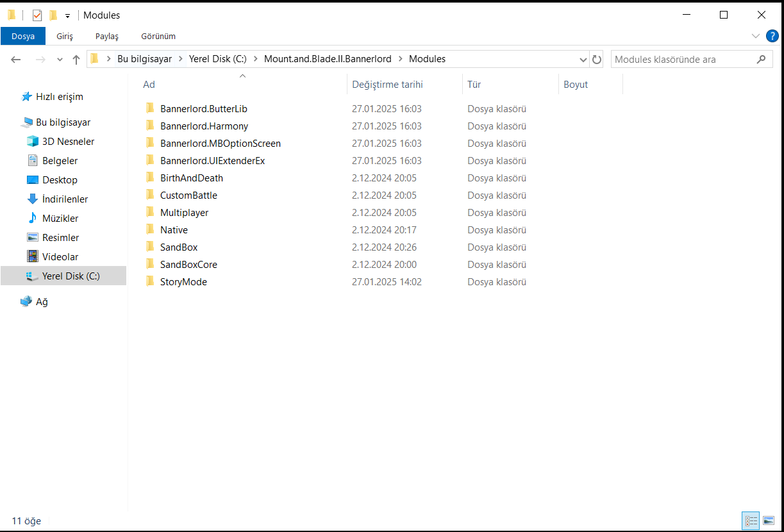Open the Help question mark icon
This screenshot has width=784, height=532.
pos(772,36)
